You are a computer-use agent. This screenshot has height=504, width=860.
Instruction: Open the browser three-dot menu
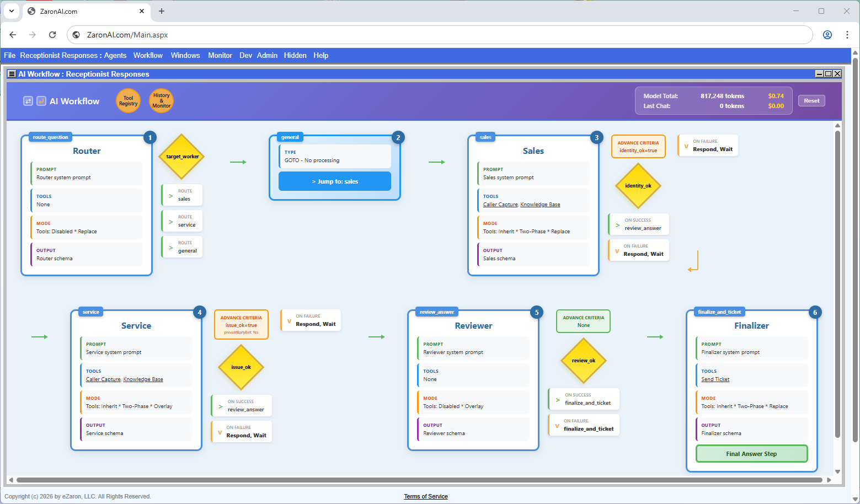point(847,35)
